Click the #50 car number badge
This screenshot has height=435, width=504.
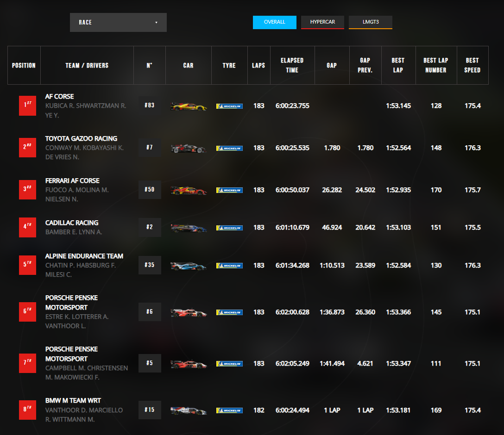pyautogui.click(x=150, y=189)
